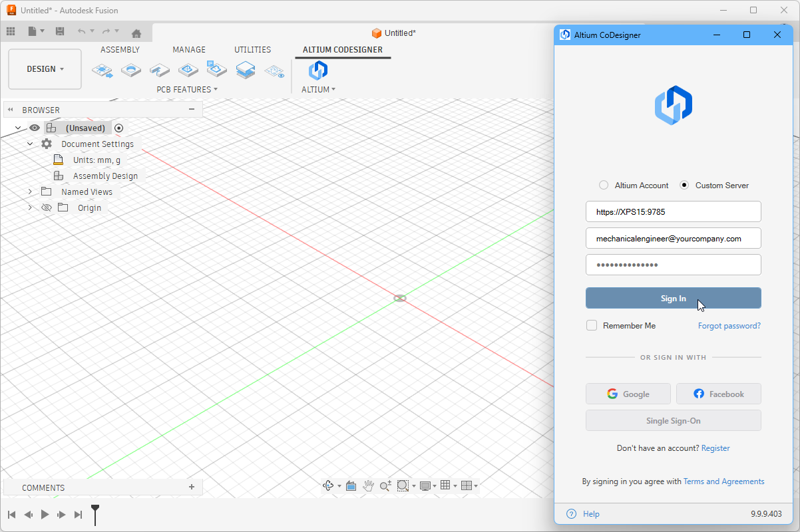Click the Save icon in the top toolbar

pos(60,31)
